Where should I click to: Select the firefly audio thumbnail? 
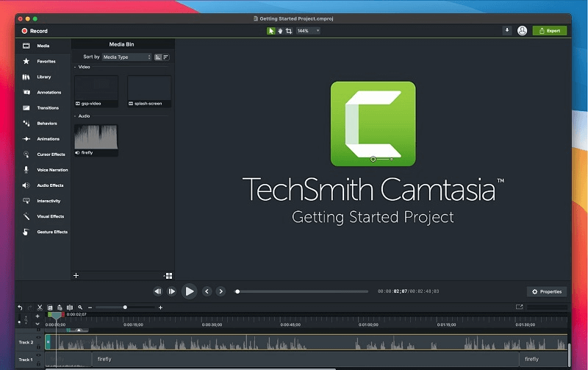pos(96,140)
